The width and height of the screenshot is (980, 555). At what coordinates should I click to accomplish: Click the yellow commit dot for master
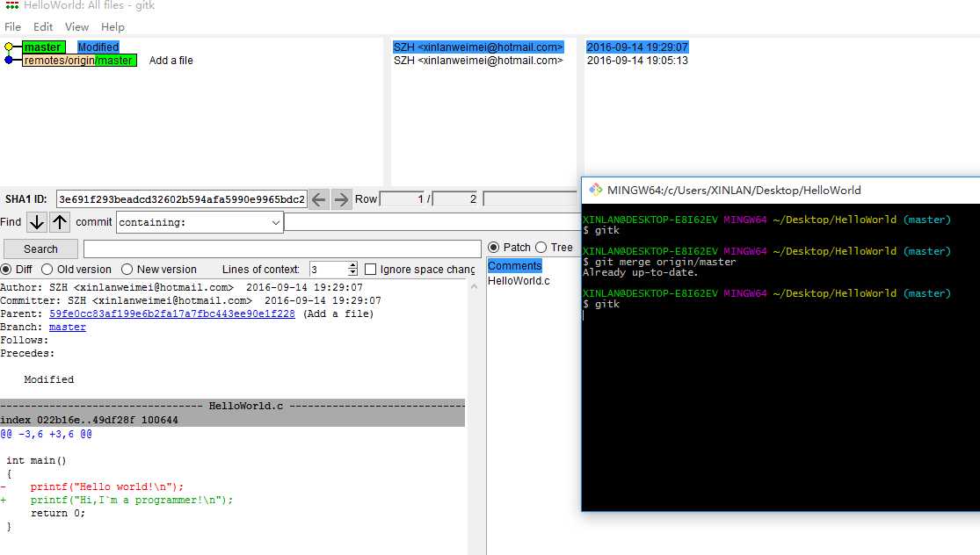(9, 47)
